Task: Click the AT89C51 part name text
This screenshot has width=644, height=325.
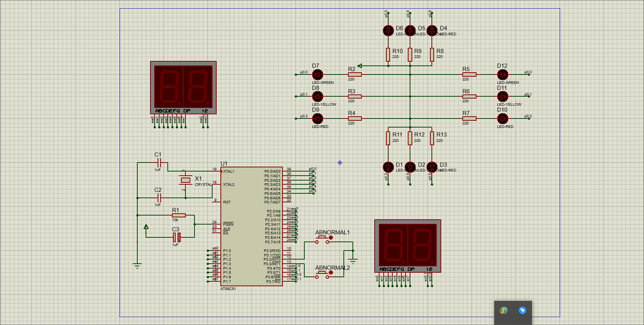Action: point(228,289)
